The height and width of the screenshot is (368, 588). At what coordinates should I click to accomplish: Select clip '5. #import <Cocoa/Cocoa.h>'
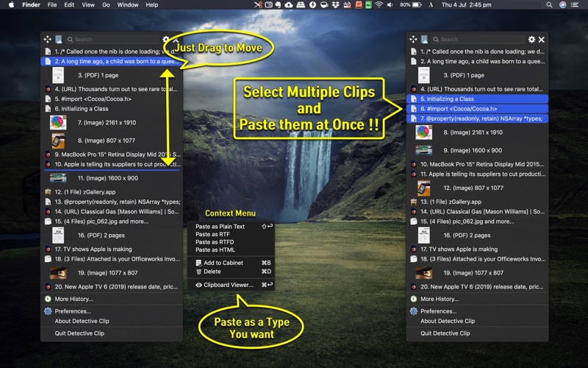tap(112, 99)
